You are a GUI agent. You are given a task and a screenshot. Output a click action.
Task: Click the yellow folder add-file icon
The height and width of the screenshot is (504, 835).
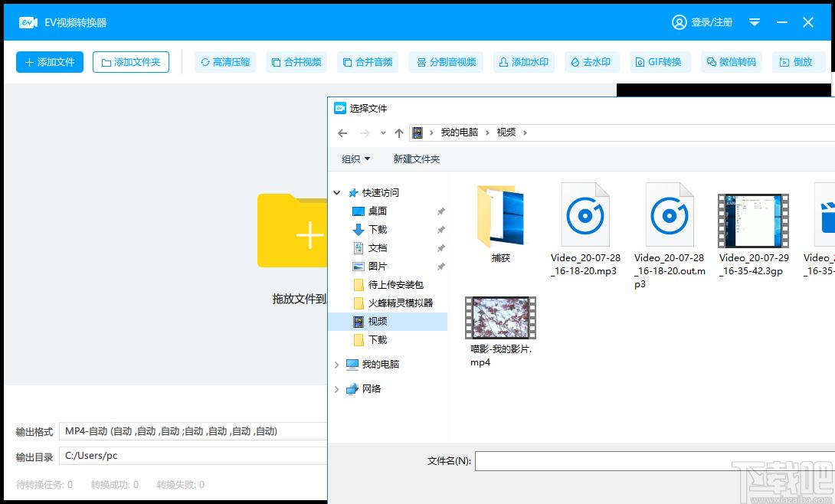(292, 231)
